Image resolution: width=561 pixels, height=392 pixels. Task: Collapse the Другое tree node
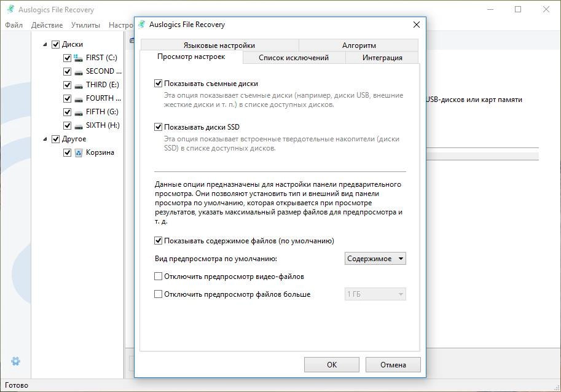point(45,139)
